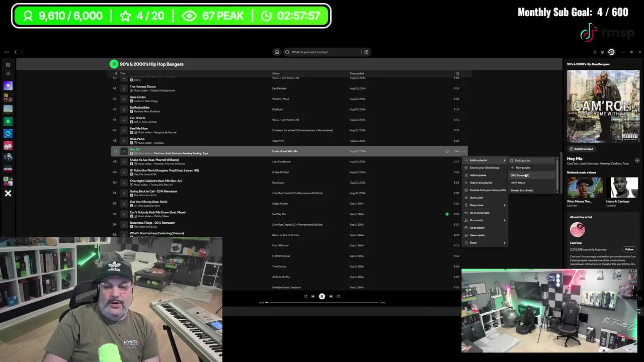Select Save to your Liked Songs
Screen dimensions: 644x362
[x=485, y=168]
